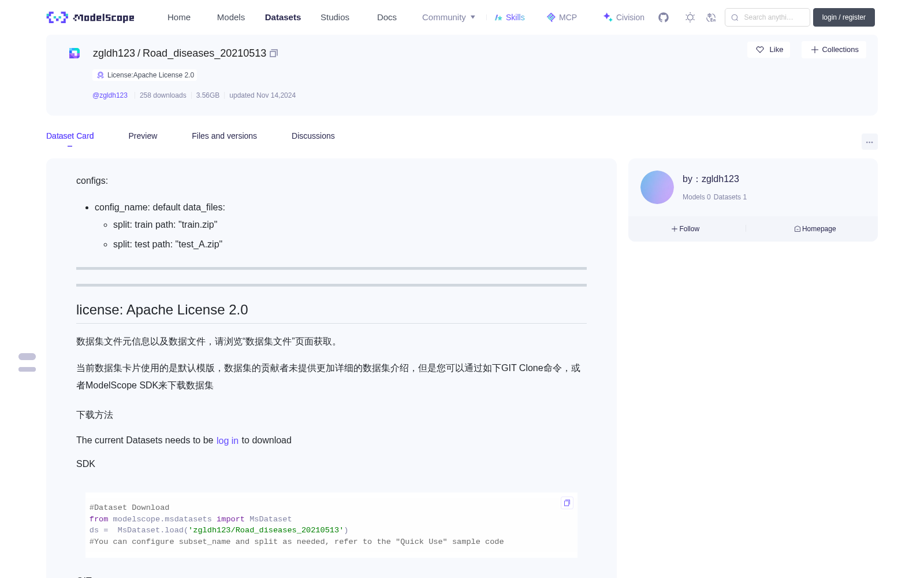Click the login / register button

click(844, 17)
